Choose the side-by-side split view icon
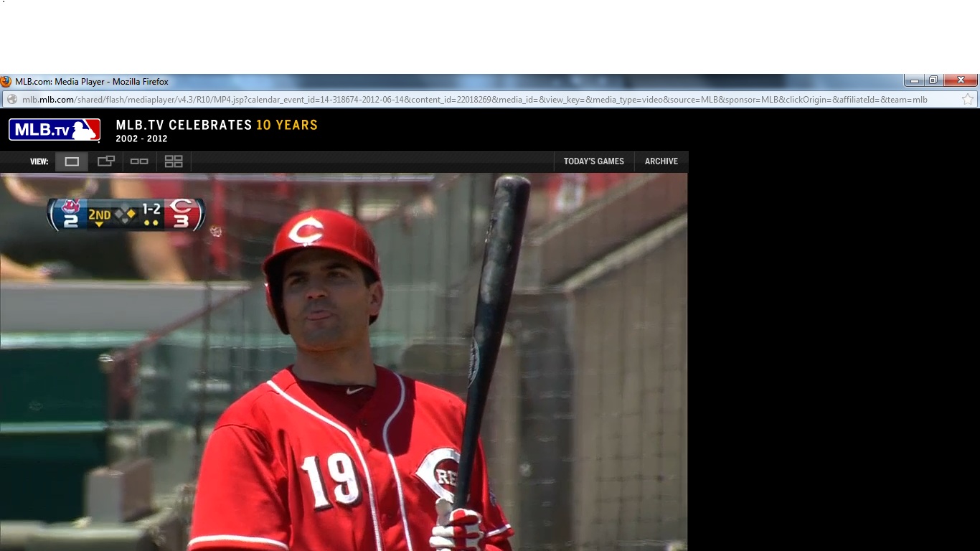 pos(139,161)
